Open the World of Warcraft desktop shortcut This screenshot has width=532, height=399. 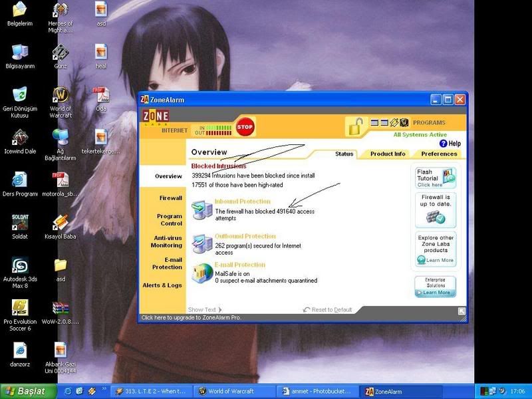point(61,95)
